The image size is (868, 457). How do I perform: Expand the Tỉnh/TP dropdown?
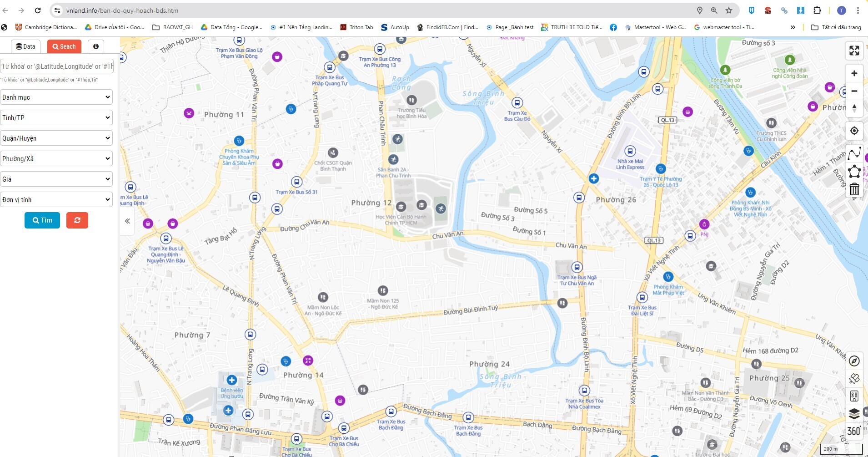click(56, 117)
